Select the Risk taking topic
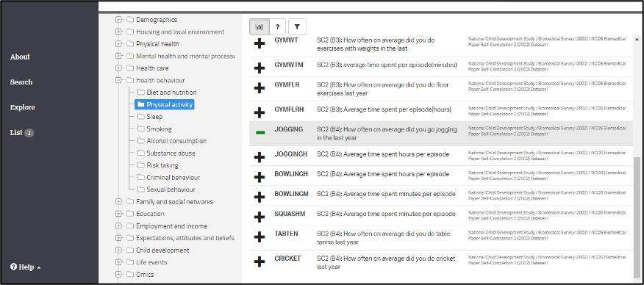The image size is (644, 285). click(x=162, y=165)
